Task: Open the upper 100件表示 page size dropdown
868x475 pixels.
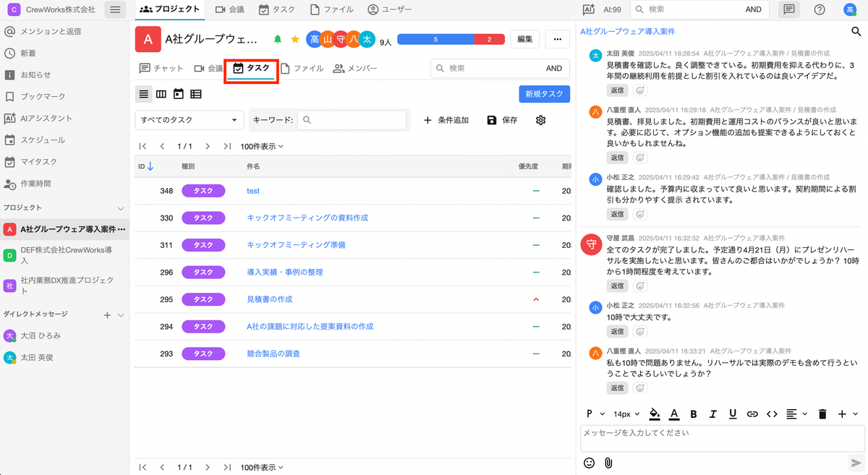Action: click(x=262, y=146)
